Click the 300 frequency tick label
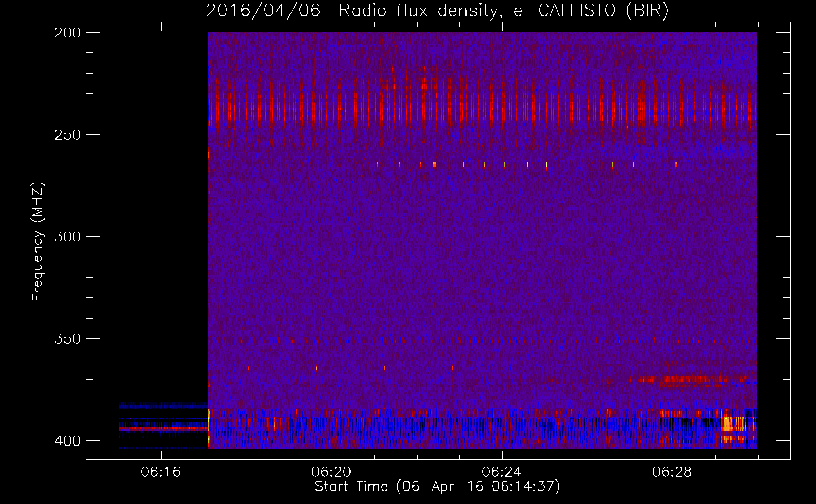The image size is (816, 504). [x=68, y=237]
